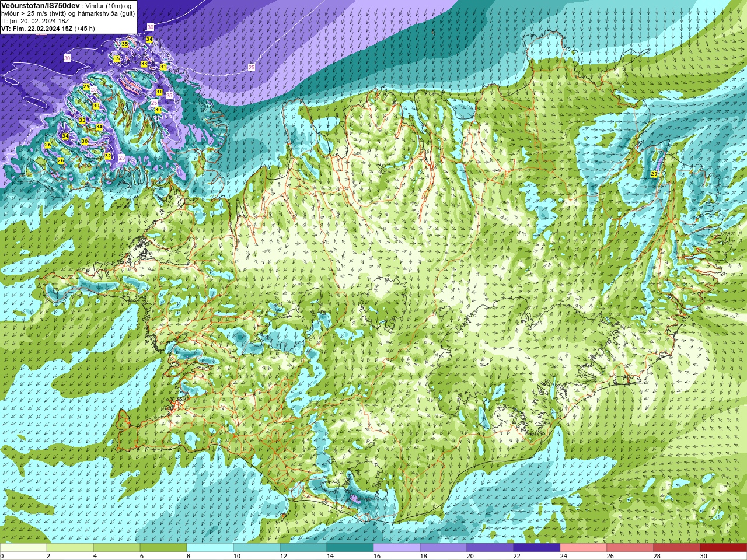Click the legend tick label "8"
The width and height of the screenshot is (747, 560).
(189, 556)
